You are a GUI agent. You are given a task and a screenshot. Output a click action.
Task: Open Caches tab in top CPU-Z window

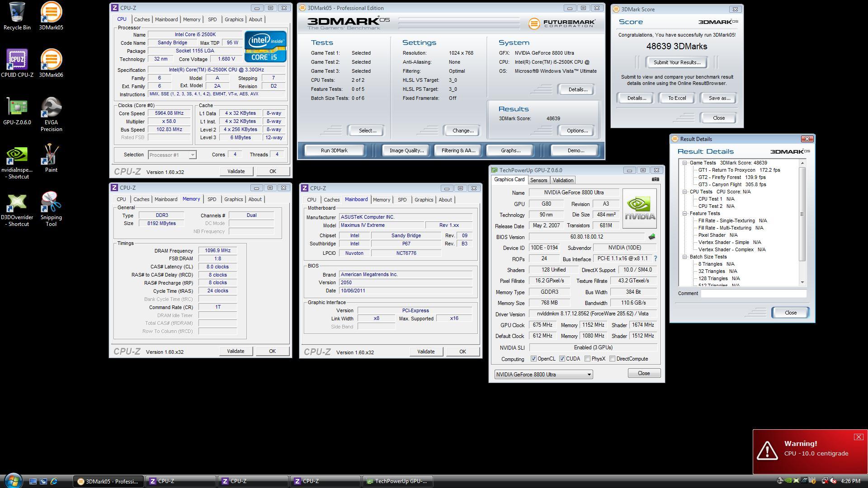142,19
